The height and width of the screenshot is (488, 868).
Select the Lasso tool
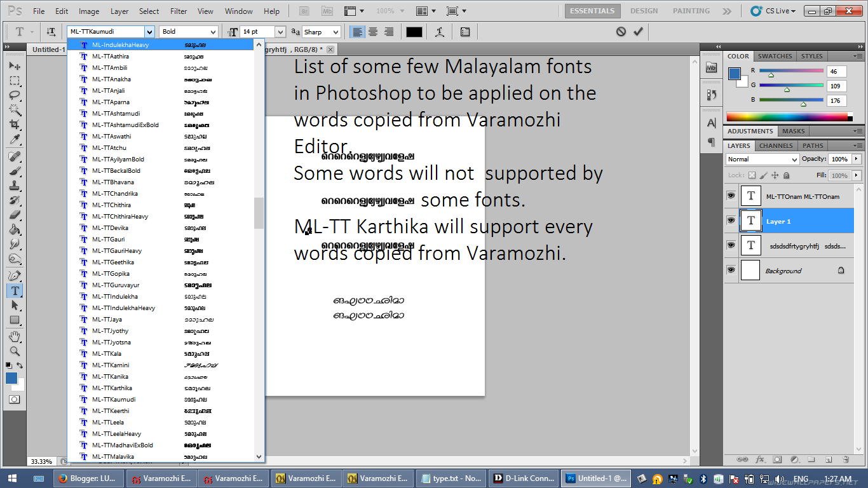pyautogui.click(x=15, y=95)
